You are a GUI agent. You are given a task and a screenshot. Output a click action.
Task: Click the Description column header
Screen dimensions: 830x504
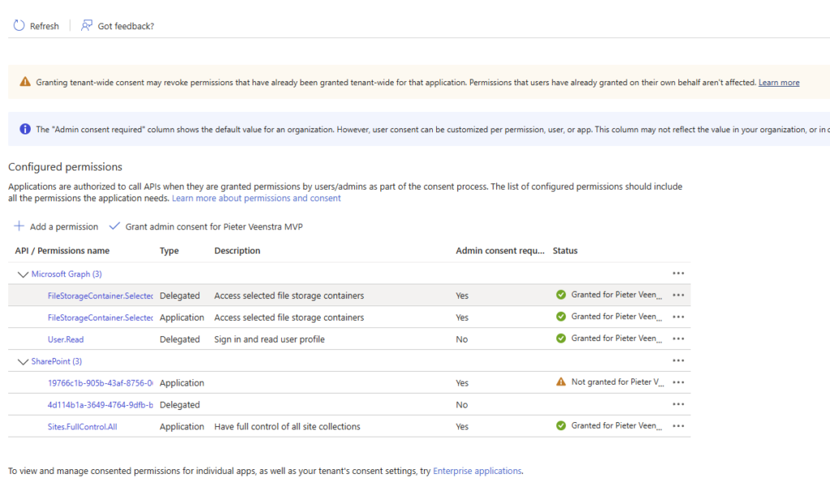(237, 250)
